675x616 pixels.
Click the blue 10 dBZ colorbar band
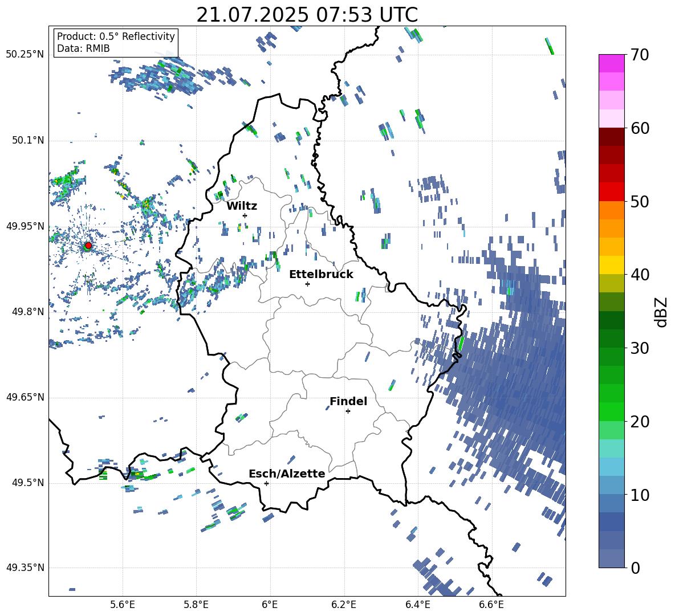pos(611,486)
